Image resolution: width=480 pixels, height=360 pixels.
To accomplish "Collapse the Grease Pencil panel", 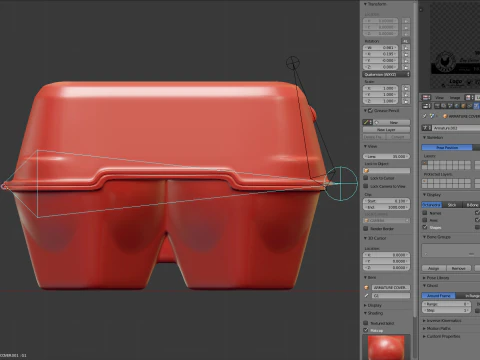I will tap(366, 110).
